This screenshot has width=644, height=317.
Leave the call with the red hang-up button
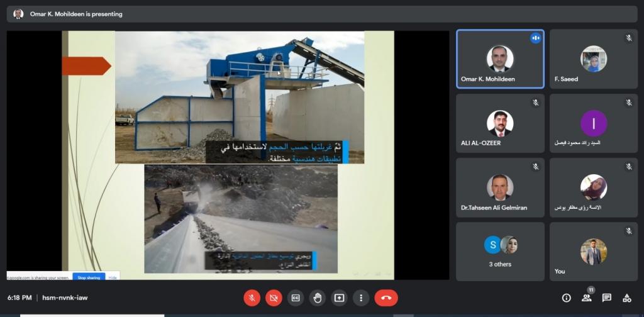386,298
